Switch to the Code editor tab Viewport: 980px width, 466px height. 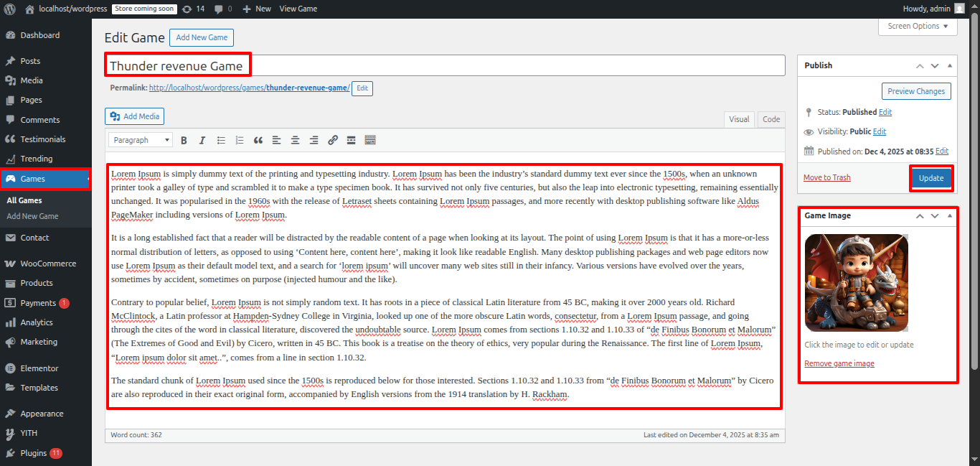[x=771, y=119]
